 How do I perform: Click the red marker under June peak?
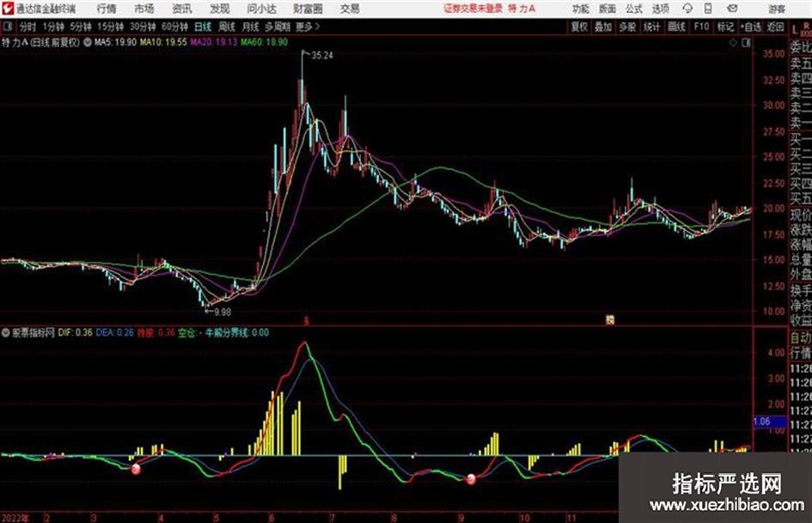click(306, 320)
